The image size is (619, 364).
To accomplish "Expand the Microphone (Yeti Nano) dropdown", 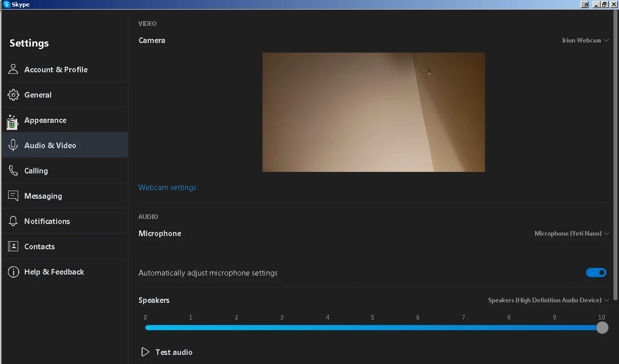I will pyautogui.click(x=571, y=234).
